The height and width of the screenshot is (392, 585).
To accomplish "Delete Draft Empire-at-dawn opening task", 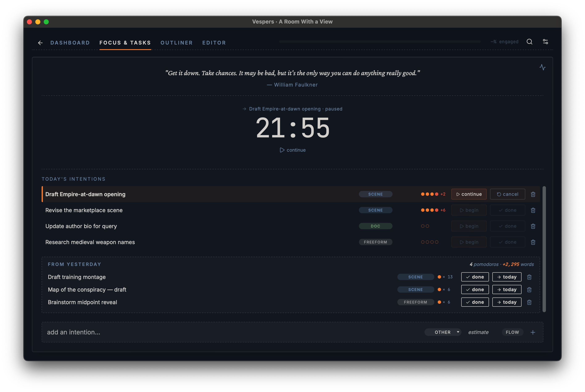I will point(533,194).
